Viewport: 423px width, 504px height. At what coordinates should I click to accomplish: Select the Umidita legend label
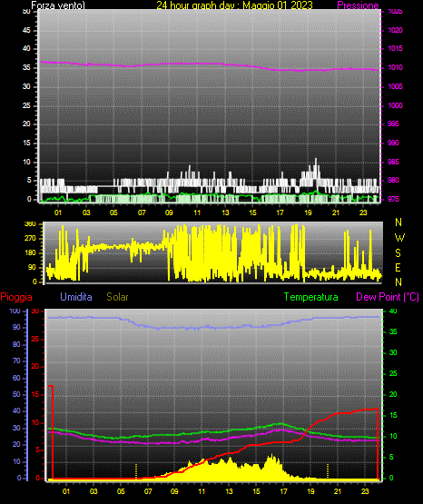tap(76, 297)
